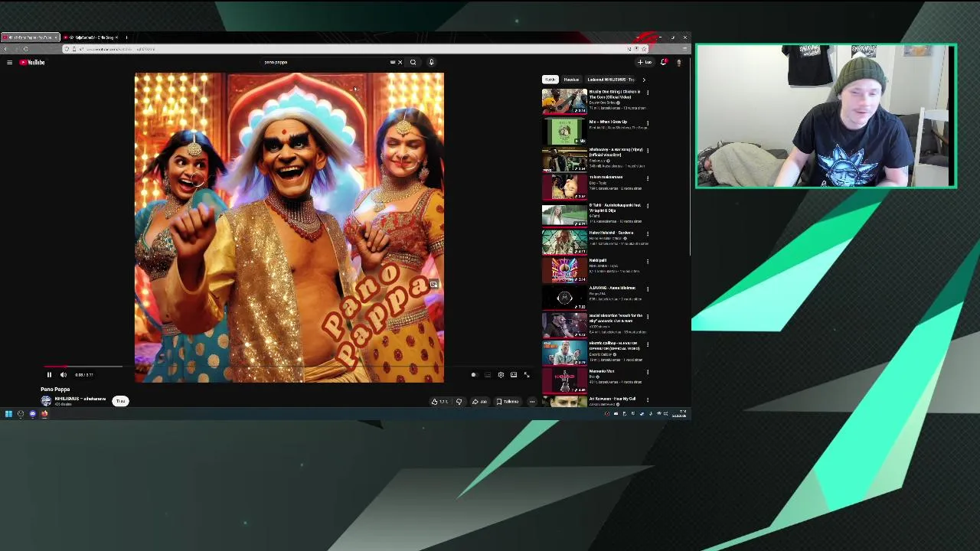Open more actions ellipsis below the video
The image size is (980, 551).
[532, 402]
